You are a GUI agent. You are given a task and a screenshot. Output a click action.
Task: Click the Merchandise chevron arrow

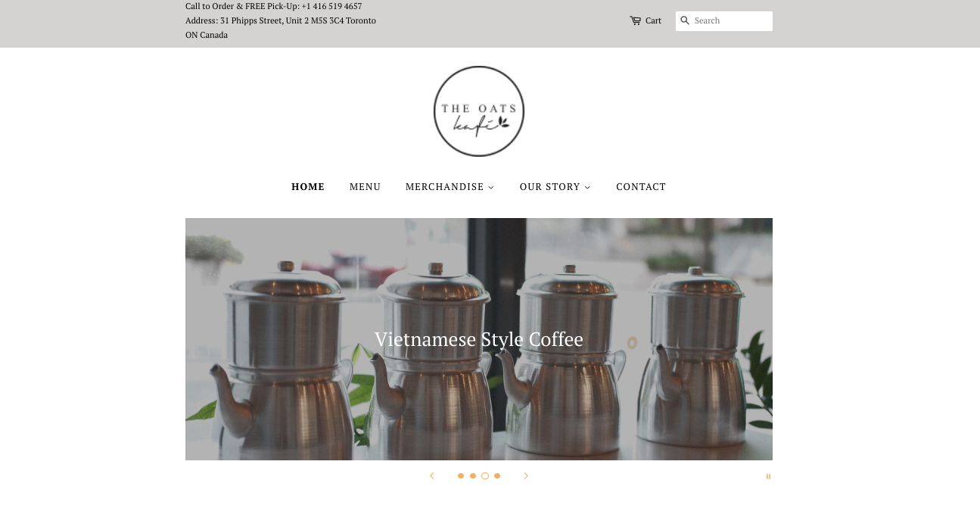point(491,188)
